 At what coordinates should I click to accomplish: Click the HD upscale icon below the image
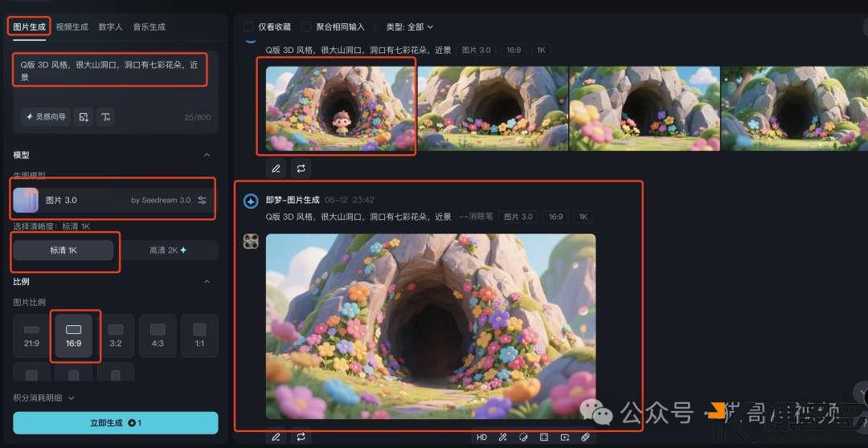[x=481, y=438]
